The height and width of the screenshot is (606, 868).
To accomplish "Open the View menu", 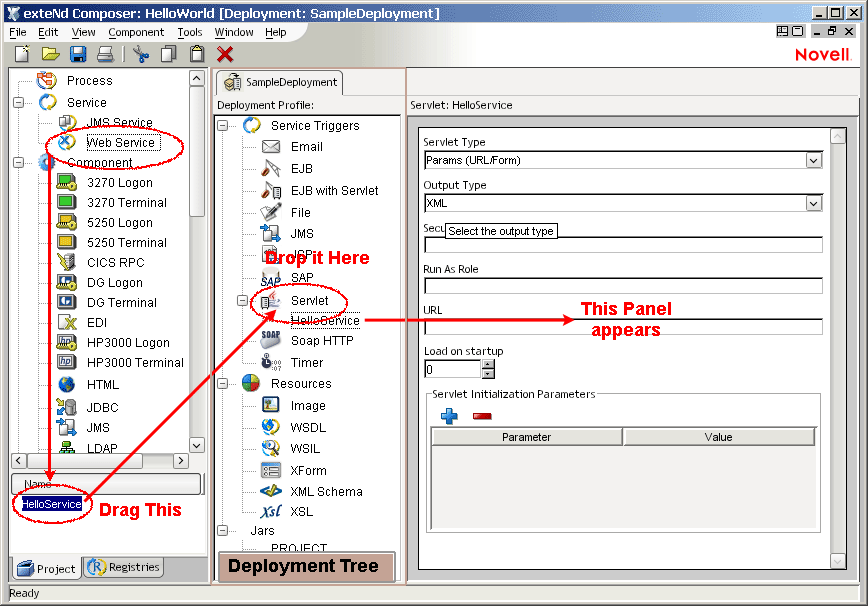I will click(x=84, y=33).
